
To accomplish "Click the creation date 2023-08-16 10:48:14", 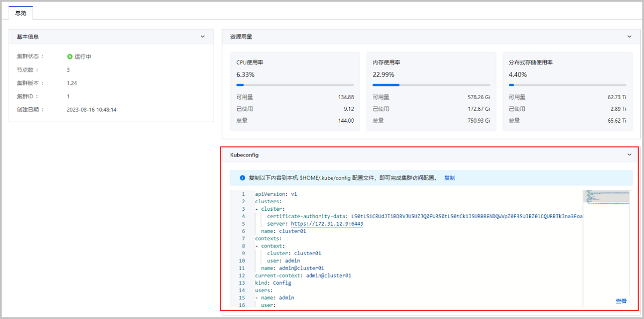I will point(92,110).
